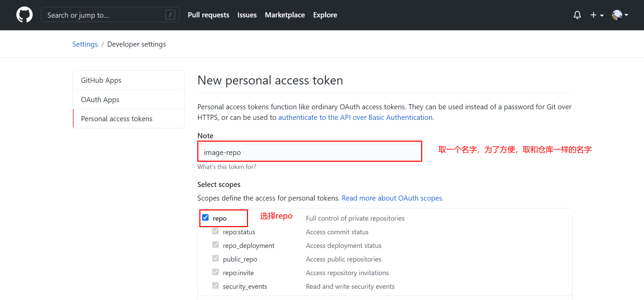Click Read and write security events text

[350, 286]
